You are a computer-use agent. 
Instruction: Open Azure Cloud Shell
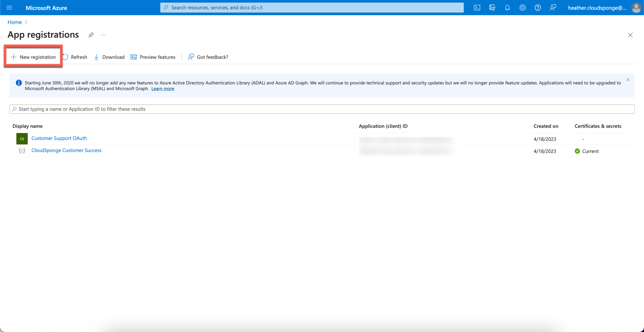point(477,7)
